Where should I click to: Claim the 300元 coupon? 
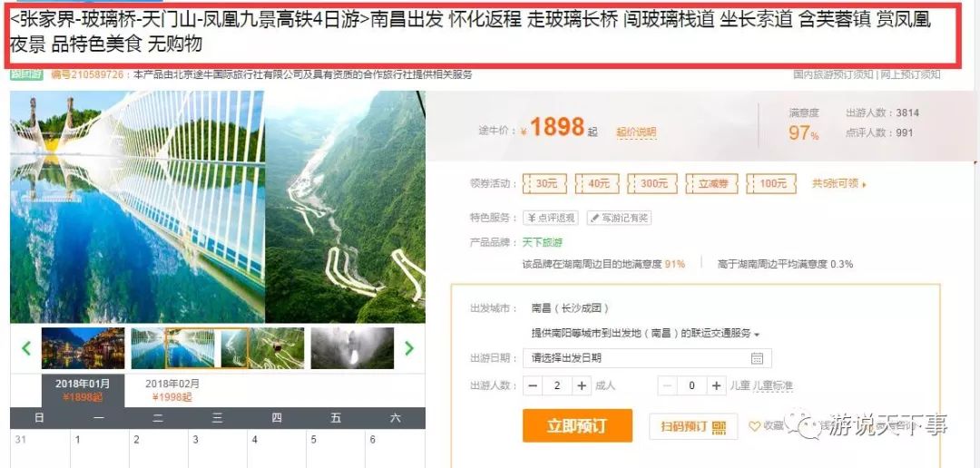pyautogui.click(x=652, y=184)
